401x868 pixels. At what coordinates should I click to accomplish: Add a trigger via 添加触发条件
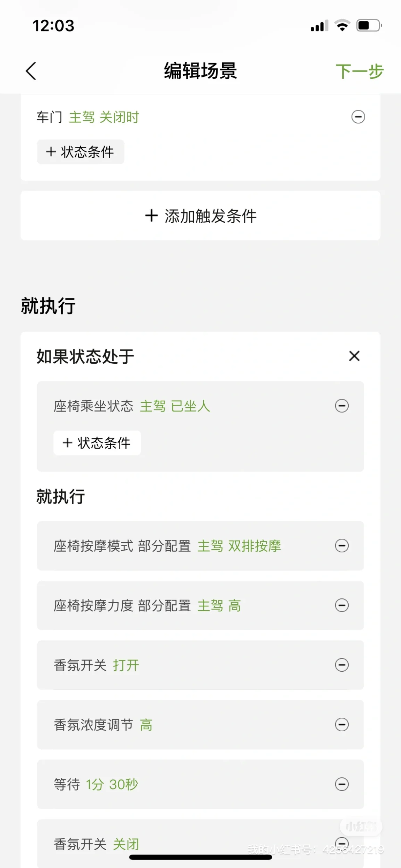coord(200,216)
